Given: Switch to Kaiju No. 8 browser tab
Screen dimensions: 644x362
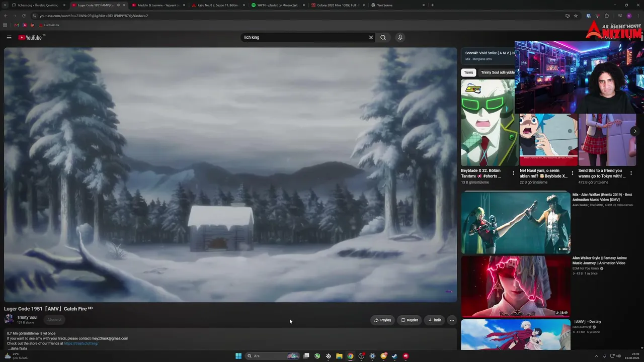Looking at the screenshot, I should 218,5.
